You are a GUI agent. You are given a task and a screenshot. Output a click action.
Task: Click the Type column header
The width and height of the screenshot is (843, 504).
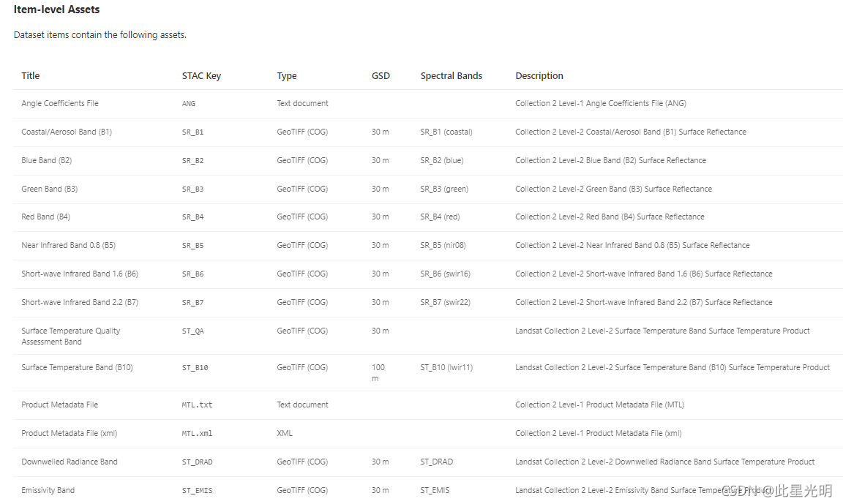pyautogui.click(x=287, y=76)
